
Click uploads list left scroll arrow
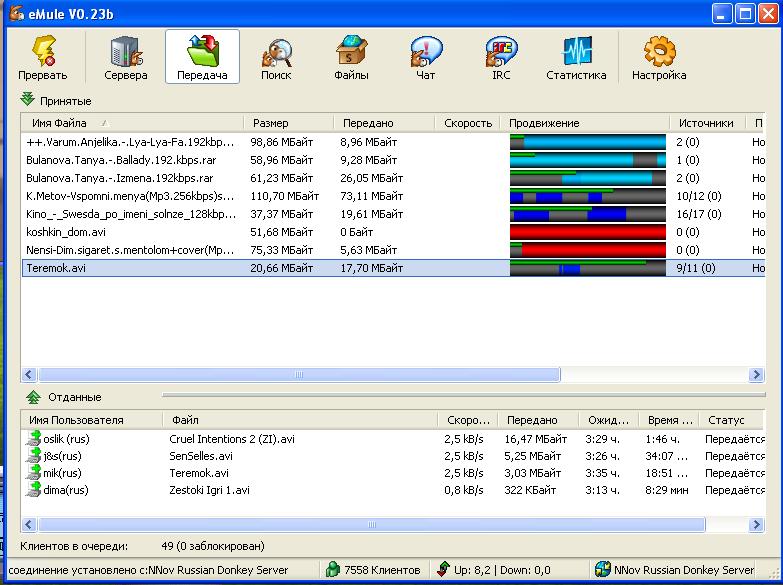click(29, 525)
